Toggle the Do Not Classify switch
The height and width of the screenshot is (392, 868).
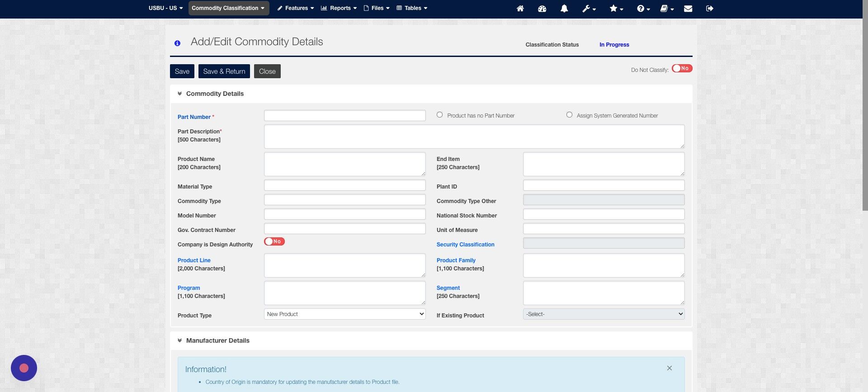point(682,68)
